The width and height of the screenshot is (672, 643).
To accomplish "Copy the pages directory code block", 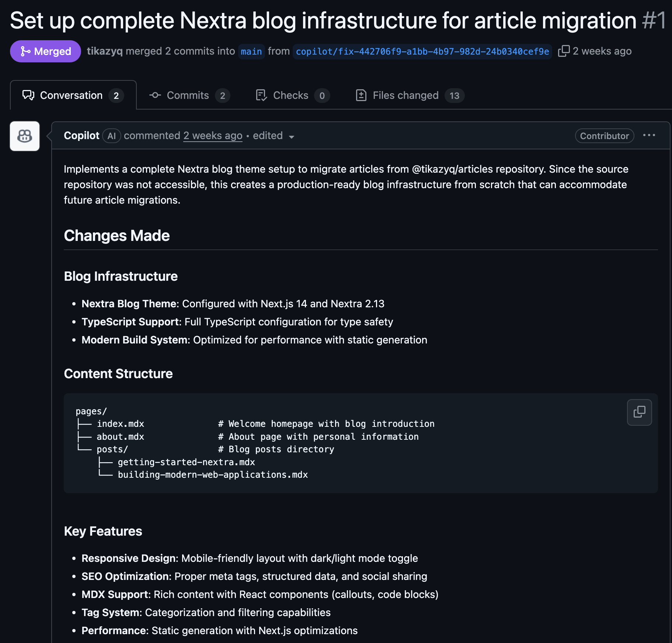I will [640, 412].
